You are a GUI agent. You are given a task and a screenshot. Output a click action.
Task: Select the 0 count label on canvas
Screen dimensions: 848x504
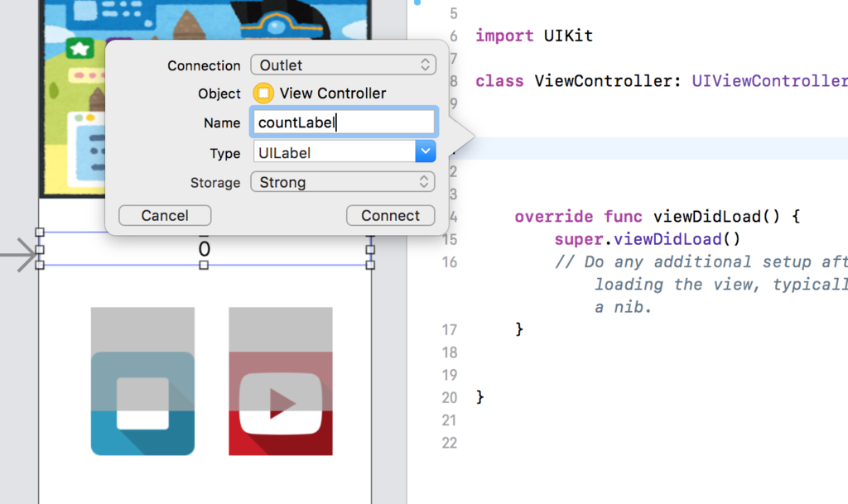[204, 249]
